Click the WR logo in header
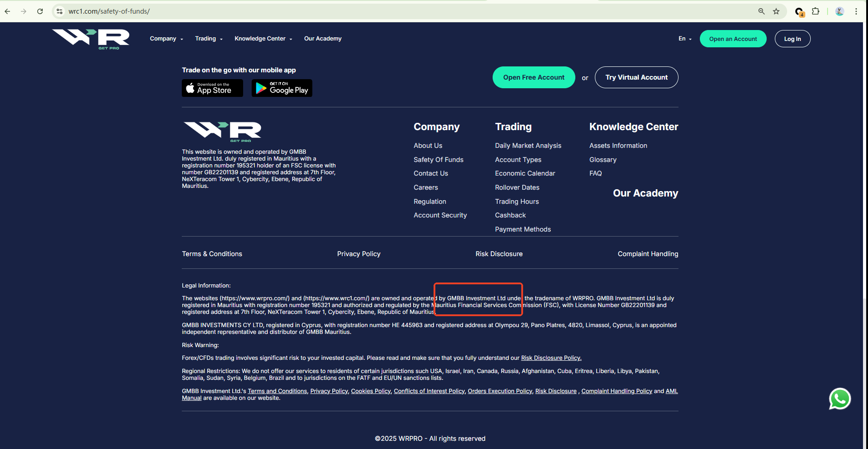Image resolution: width=868 pixels, height=449 pixels. click(91, 39)
